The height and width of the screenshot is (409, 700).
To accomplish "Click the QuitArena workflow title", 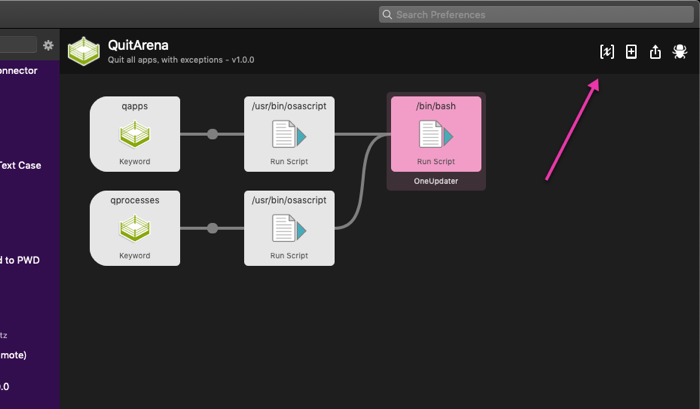I will (138, 45).
